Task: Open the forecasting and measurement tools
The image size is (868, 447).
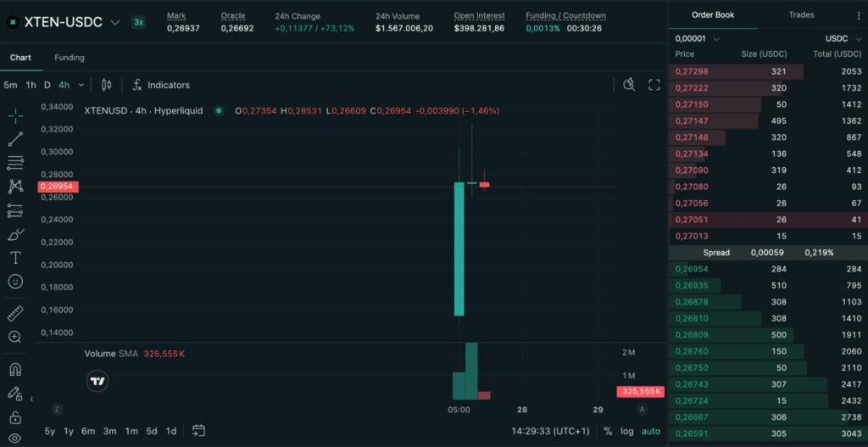Action: click(x=15, y=210)
